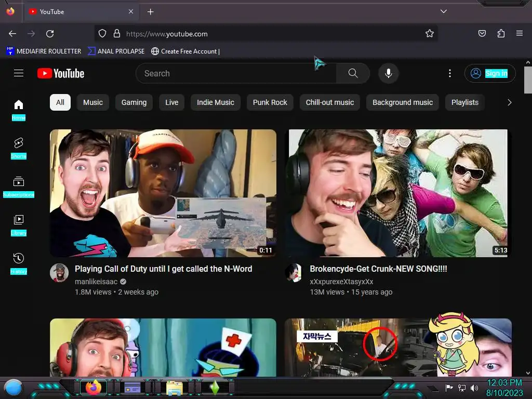The width and height of the screenshot is (532, 399).
Task: Start voice search with microphone icon
Action: point(389,73)
